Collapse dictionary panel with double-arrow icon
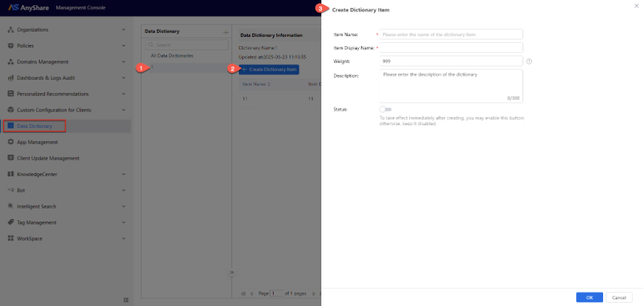644x306 pixels. coord(232,272)
